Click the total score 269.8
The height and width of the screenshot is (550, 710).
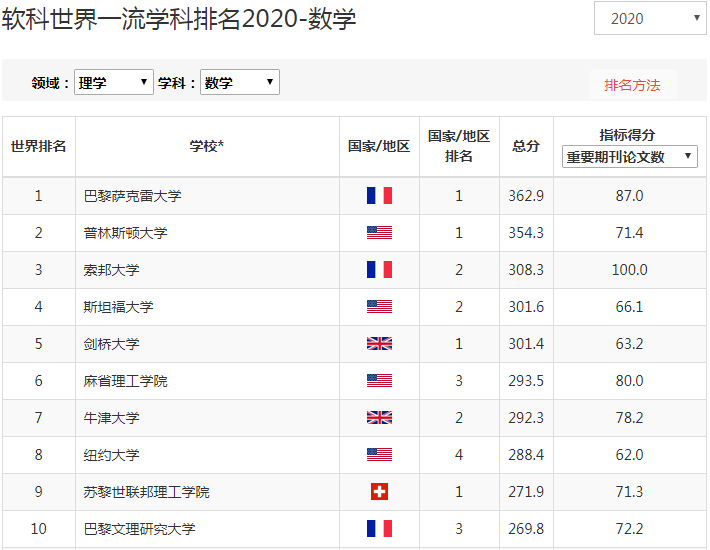526,528
